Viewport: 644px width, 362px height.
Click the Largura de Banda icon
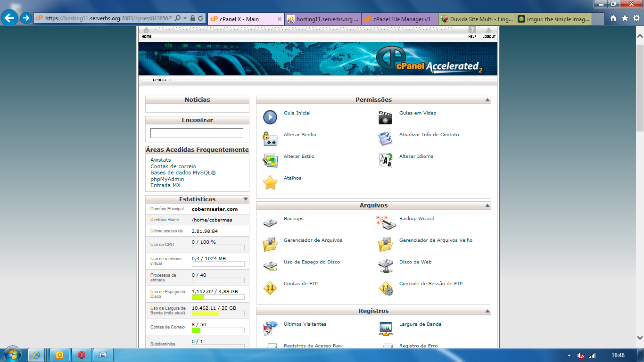click(385, 328)
